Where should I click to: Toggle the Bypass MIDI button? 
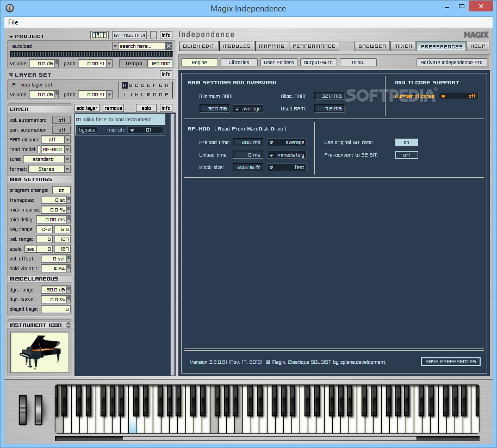pos(129,35)
